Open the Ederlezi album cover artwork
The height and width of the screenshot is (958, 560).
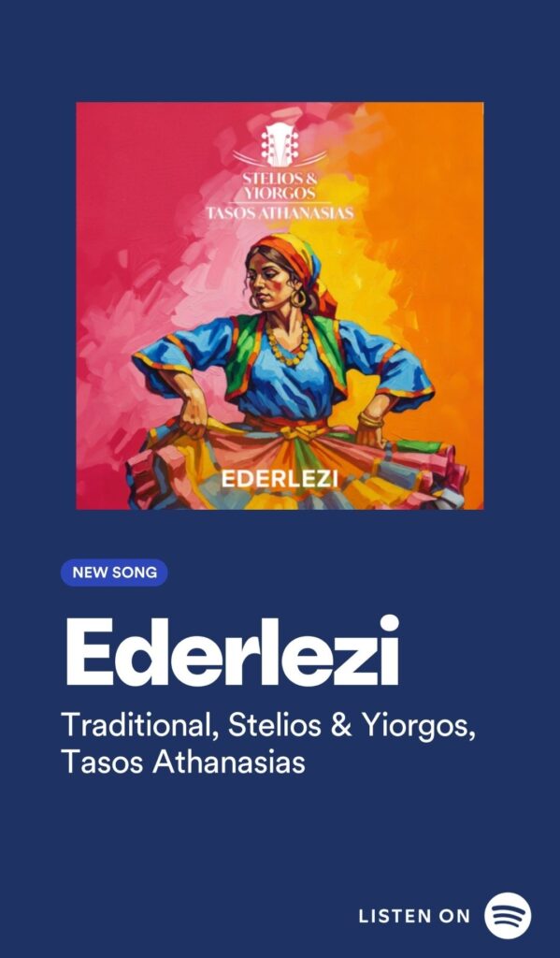coord(280,306)
